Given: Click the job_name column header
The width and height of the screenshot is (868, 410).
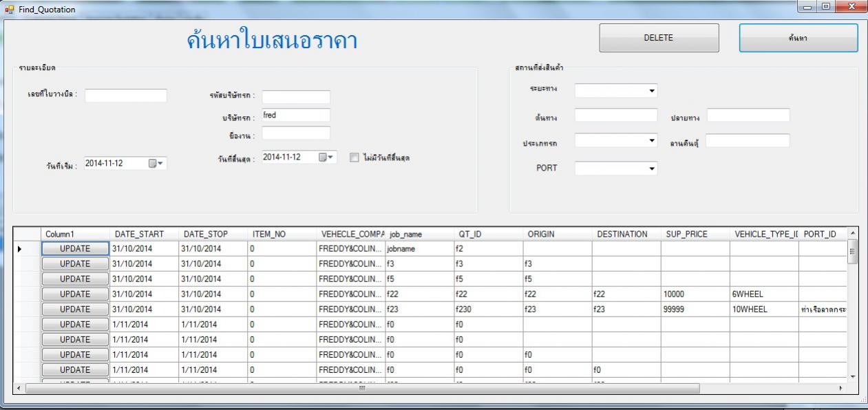Looking at the screenshot, I should coord(419,234).
